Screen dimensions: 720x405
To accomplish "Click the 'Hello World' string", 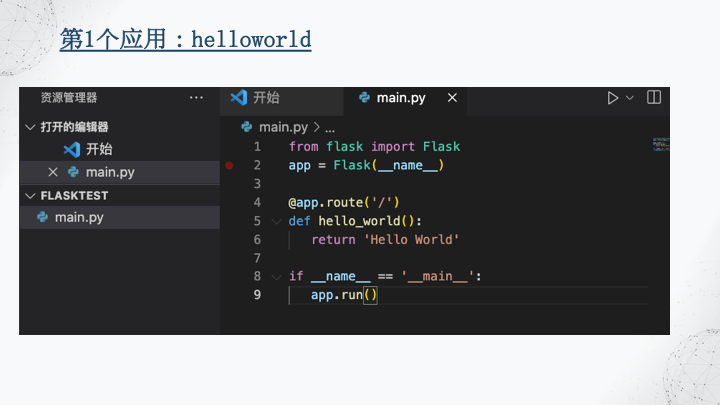I will pos(411,240).
